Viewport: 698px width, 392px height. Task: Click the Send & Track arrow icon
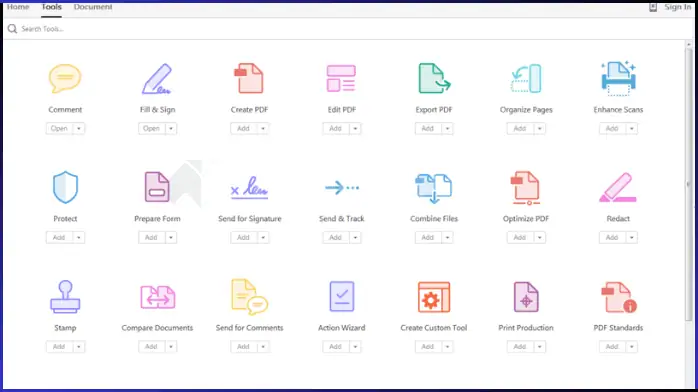(341, 187)
